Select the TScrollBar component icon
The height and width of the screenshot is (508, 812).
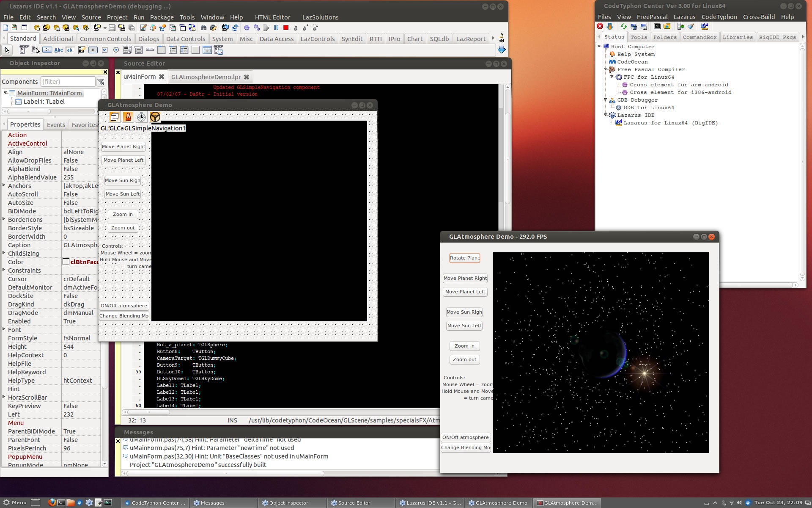click(x=150, y=50)
